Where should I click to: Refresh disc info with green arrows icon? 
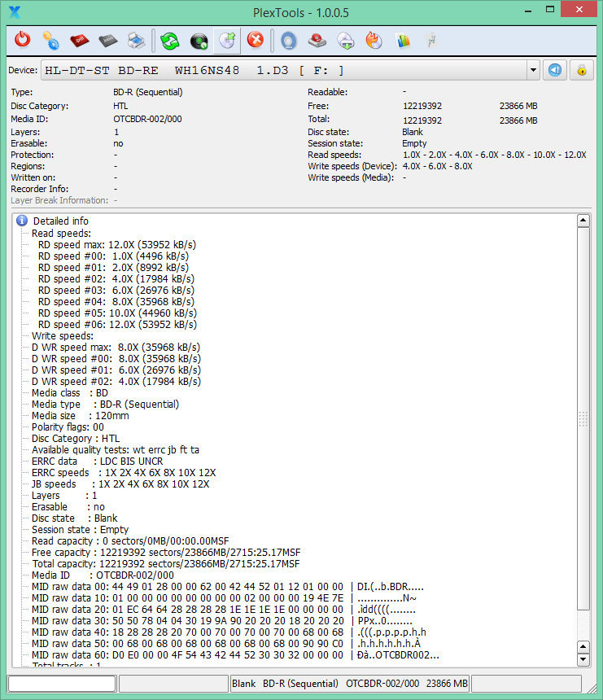pos(170,41)
